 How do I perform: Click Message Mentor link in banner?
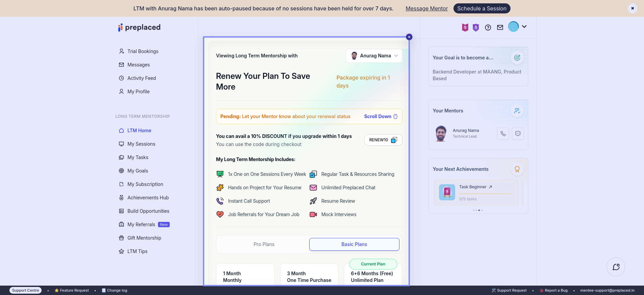[x=427, y=8]
